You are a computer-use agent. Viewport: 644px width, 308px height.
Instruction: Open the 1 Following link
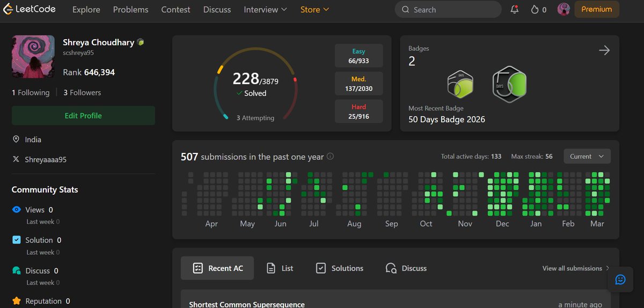(x=31, y=92)
